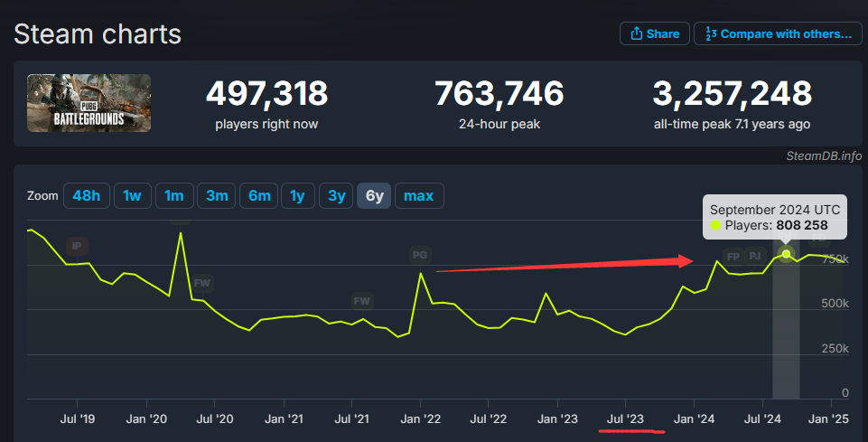Set chart zoom to 48h
Image resolution: width=868 pixels, height=442 pixels.
click(87, 195)
